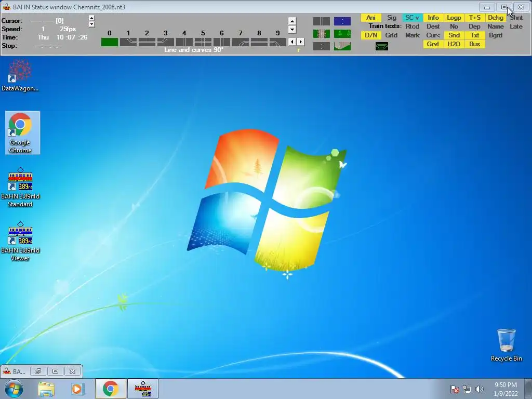Viewport: 532px width, 399px height.
Task: Choose the blue water tile icon
Action: (342, 21)
